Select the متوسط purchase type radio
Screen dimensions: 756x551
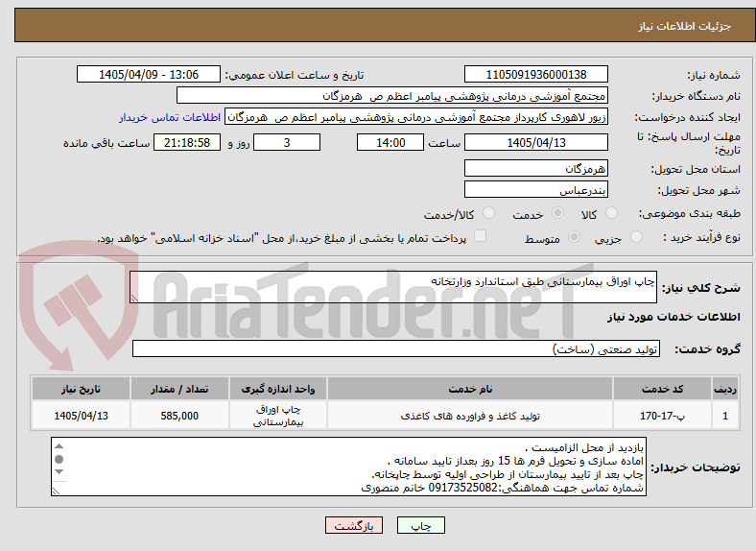(x=574, y=236)
